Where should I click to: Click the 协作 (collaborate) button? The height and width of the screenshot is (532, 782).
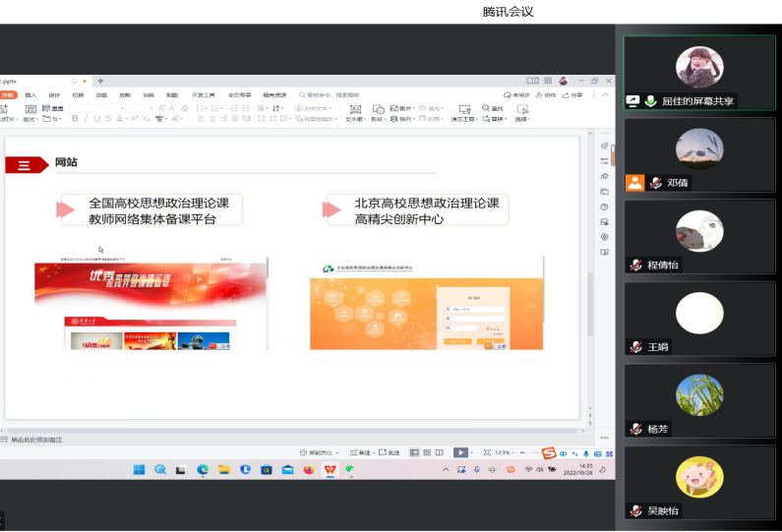[x=546, y=94]
